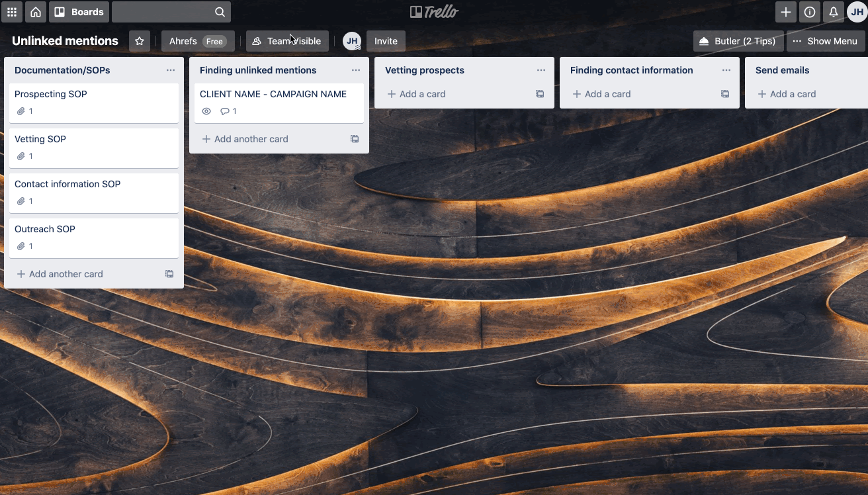
Task: Open Butler automation tips
Action: (738, 40)
